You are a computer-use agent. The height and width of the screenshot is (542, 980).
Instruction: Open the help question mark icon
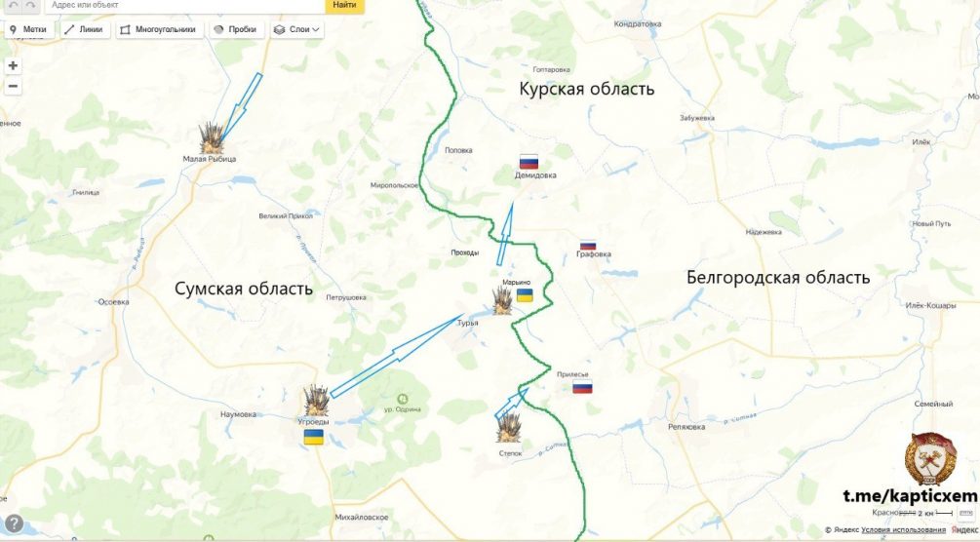[14, 523]
